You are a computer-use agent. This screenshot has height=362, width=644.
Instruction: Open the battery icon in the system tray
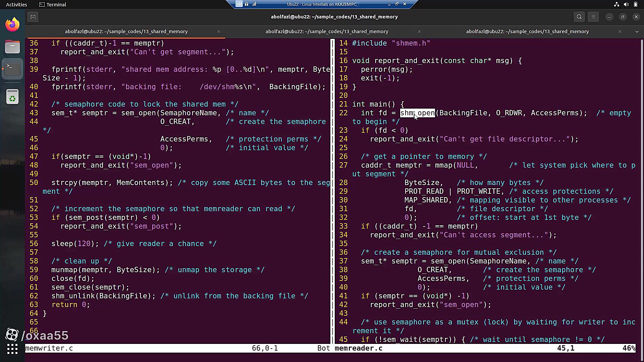635,4
